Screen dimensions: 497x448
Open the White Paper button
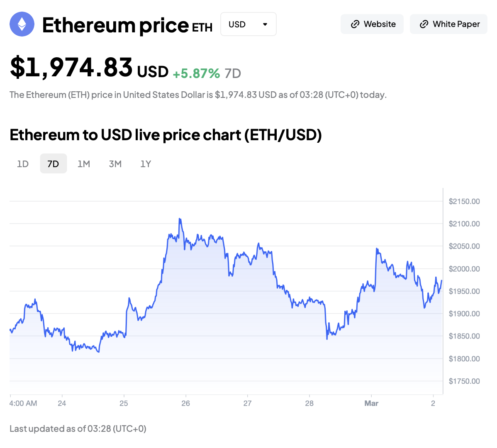pos(448,24)
